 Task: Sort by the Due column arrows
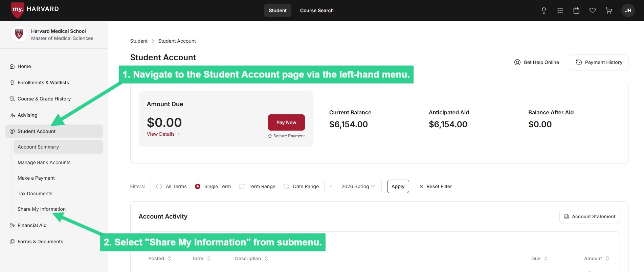click(x=546, y=258)
